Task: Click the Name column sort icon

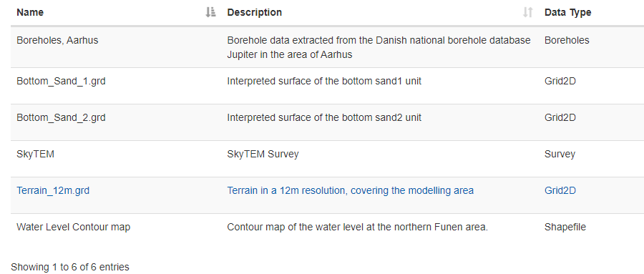Action: point(210,12)
